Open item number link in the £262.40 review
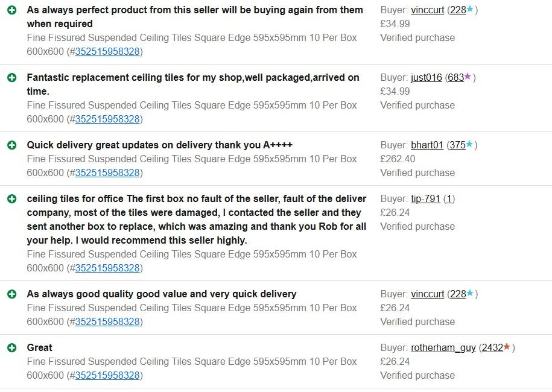 coord(107,173)
